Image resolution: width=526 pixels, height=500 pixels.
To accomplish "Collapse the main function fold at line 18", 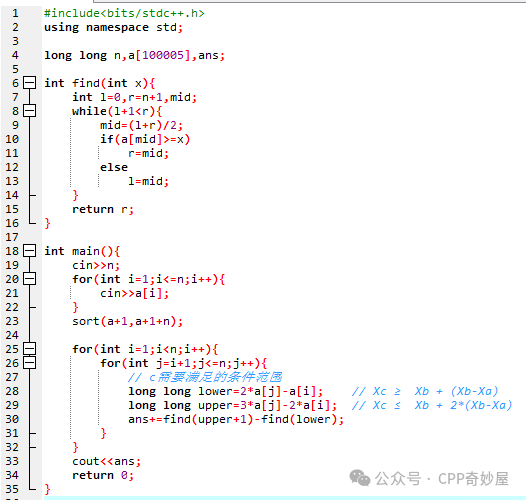I will (30, 251).
